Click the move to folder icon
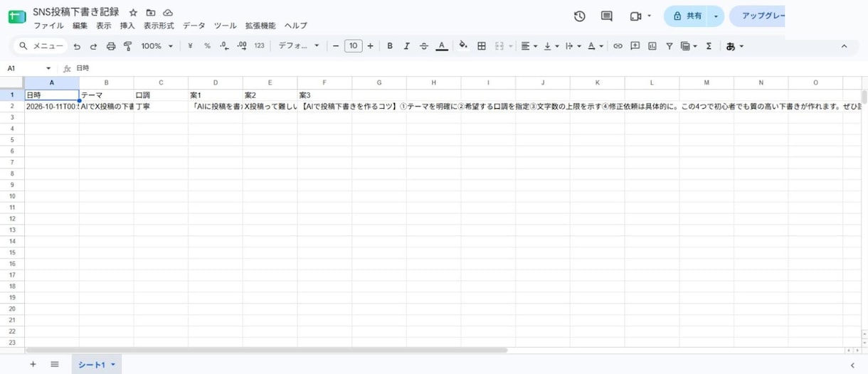Image resolution: width=868 pixels, height=374 pixels. coord(150,13)
